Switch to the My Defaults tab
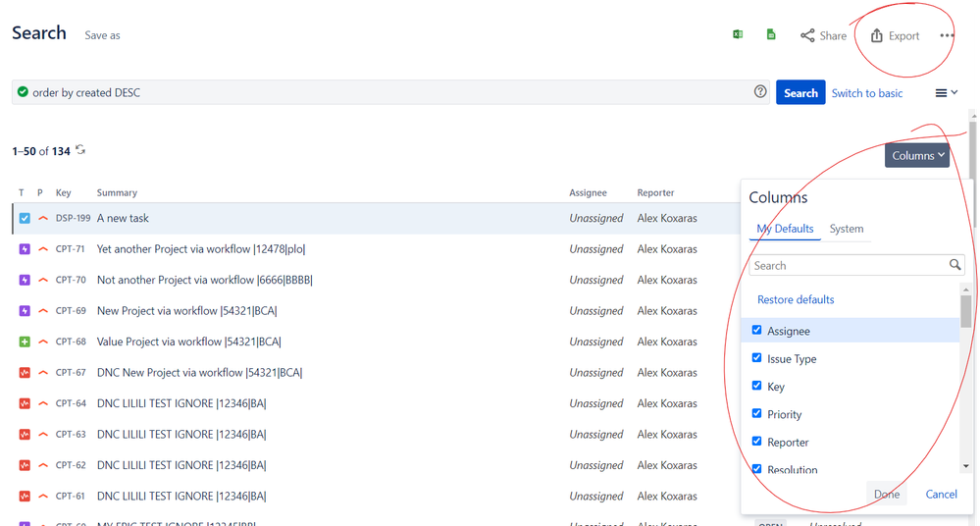Viewport: 980px width, 526px height. (x=785, y=229)
